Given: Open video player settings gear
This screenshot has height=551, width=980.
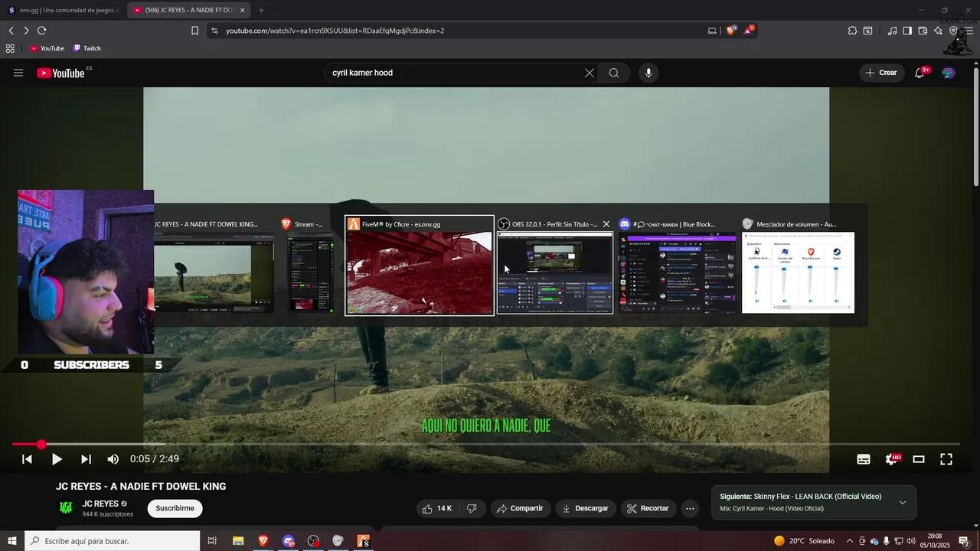Looking at the screenshot, I should coord(891,459).
